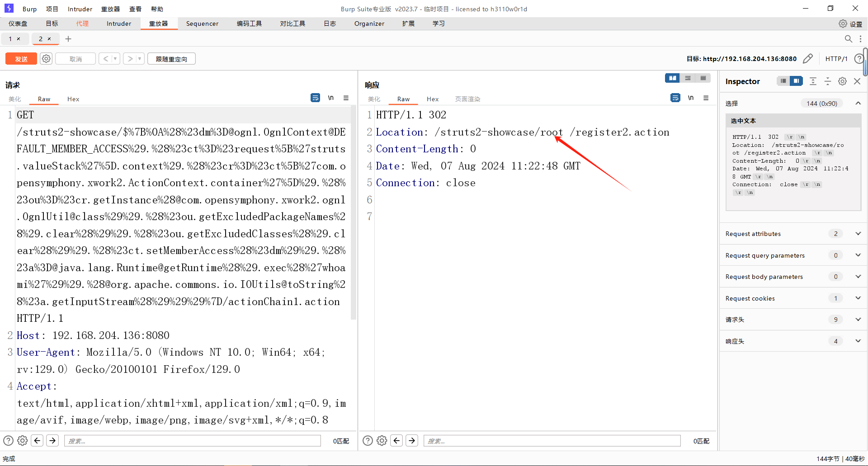Switch response view to 页面渲染
The width and height of the screenshot is (868, 466).
click(467, 99)
